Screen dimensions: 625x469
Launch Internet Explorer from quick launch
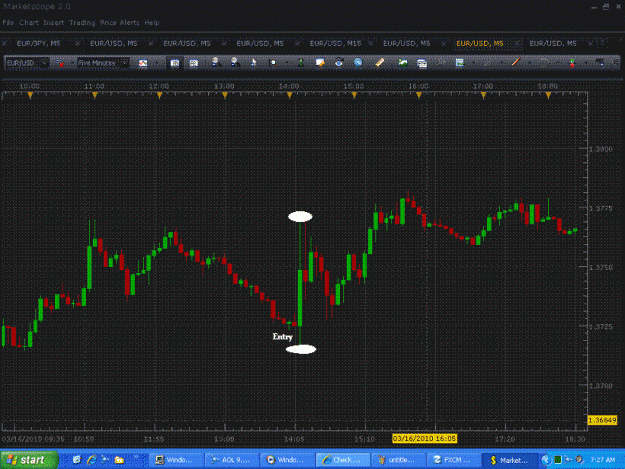(91, 460)
